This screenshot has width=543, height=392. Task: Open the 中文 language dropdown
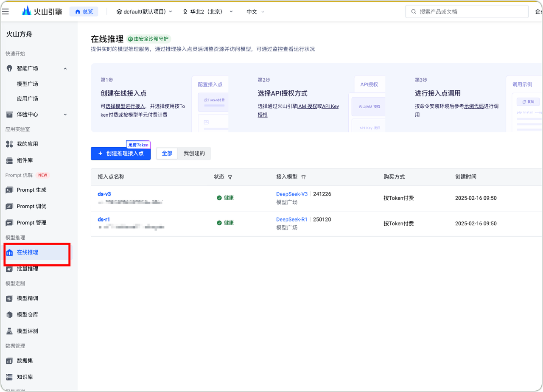255,11
